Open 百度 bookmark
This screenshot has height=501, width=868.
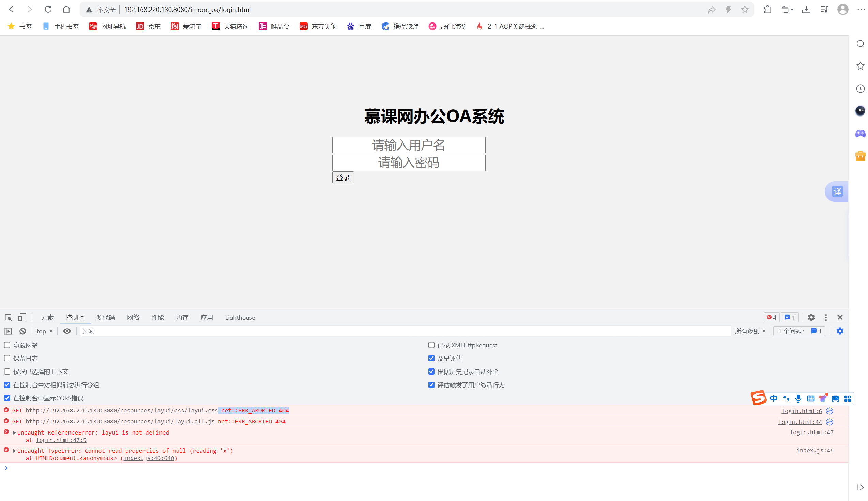tap(359, 26)
